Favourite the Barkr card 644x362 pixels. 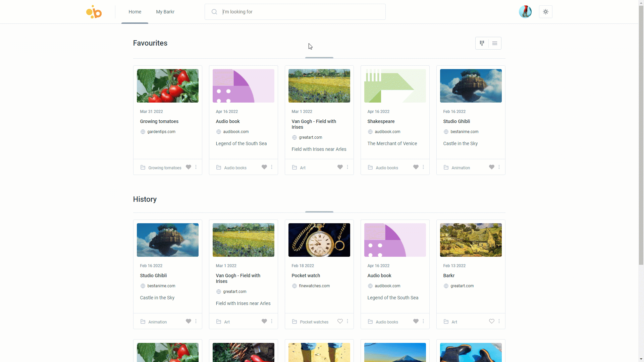pos(492,321)
